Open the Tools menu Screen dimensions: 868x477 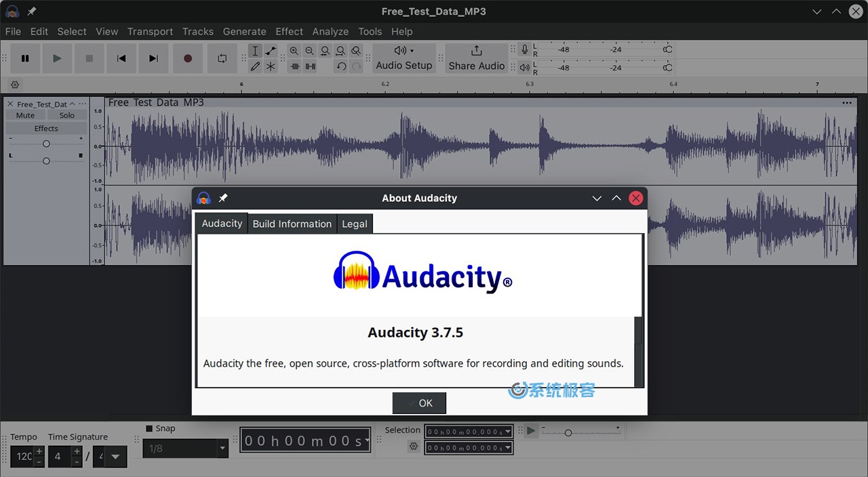click(x=370, y=31)
